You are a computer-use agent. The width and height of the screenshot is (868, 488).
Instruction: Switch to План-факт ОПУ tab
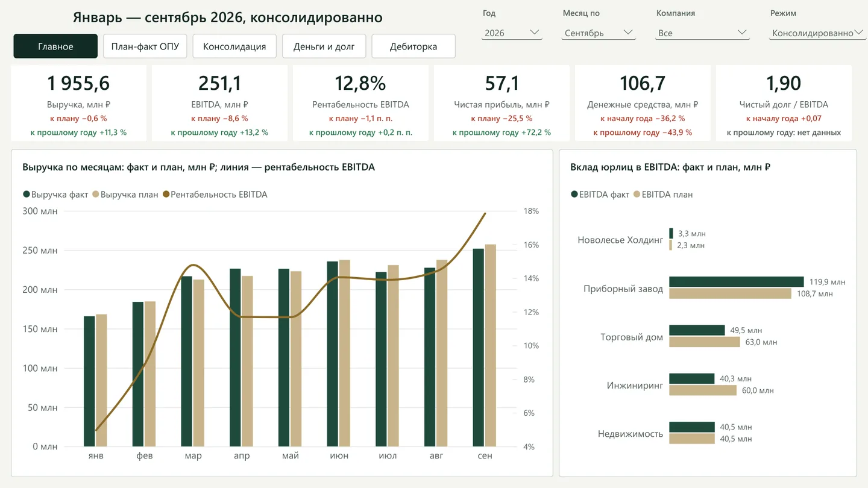(x=145, y=46)
